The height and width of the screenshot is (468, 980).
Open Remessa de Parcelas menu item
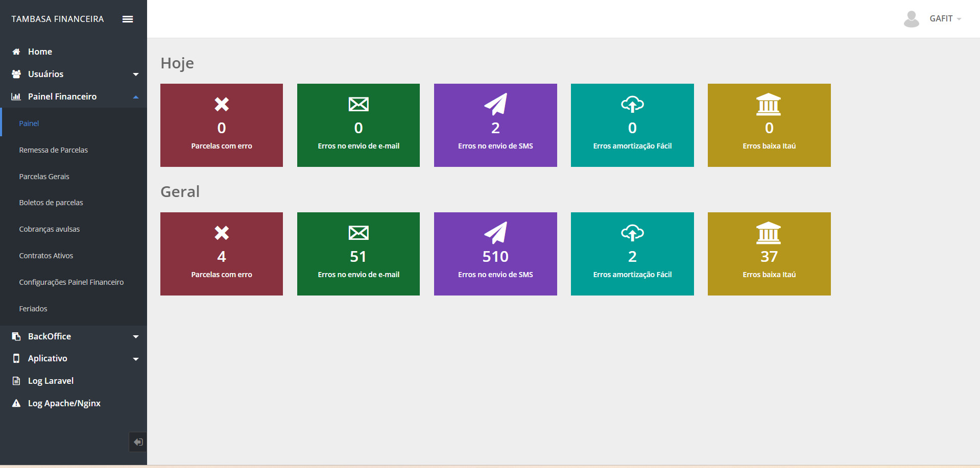(x=53, y=150)
